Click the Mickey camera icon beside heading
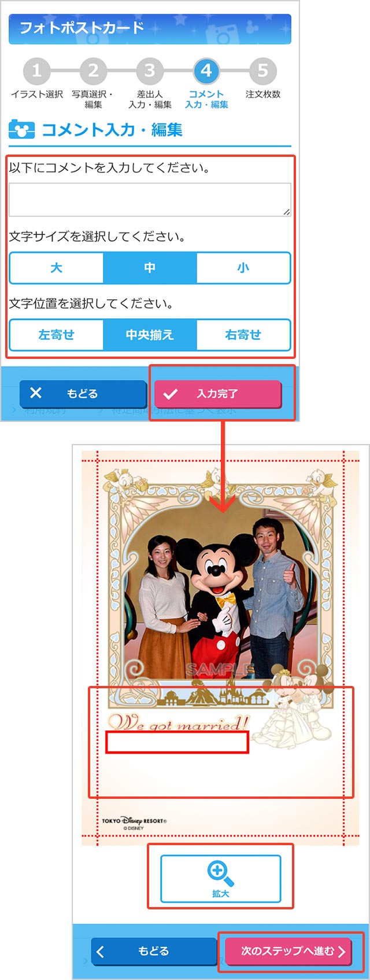This screenshot has width=370, height=980. [21, 130]
